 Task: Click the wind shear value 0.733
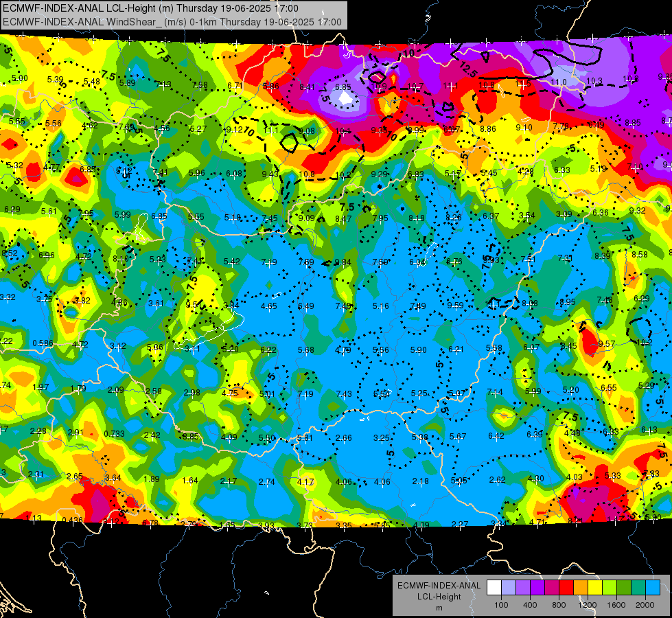pos(115,433)
